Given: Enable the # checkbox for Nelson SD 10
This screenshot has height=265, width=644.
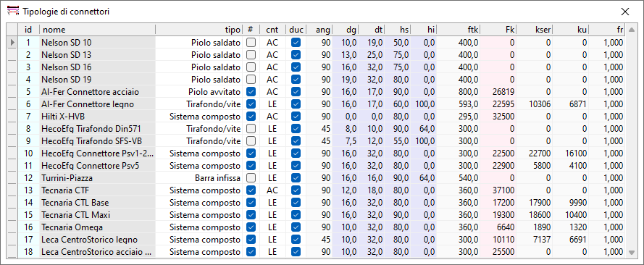Looking at the screenshot, I should point(251,42).
